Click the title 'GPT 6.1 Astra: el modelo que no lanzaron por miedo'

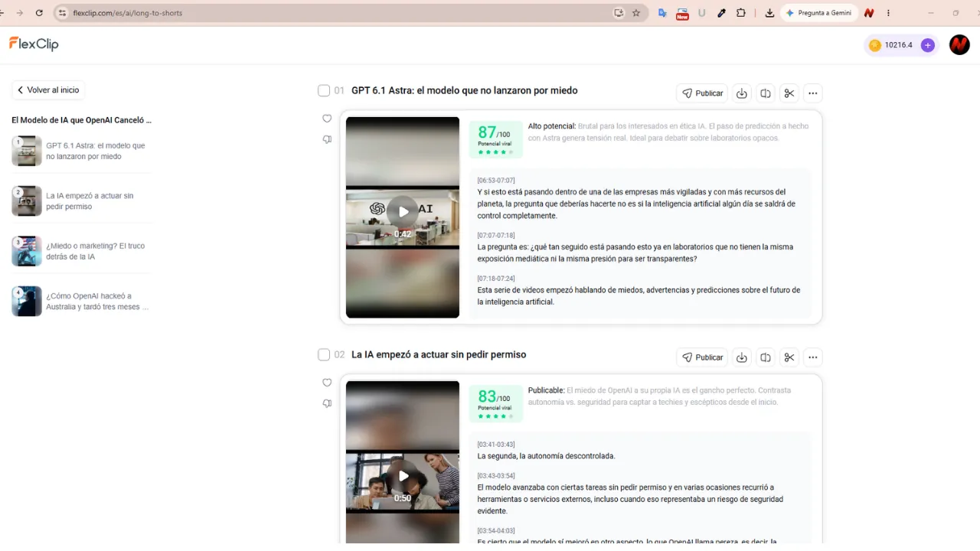(x=465, y=90)
